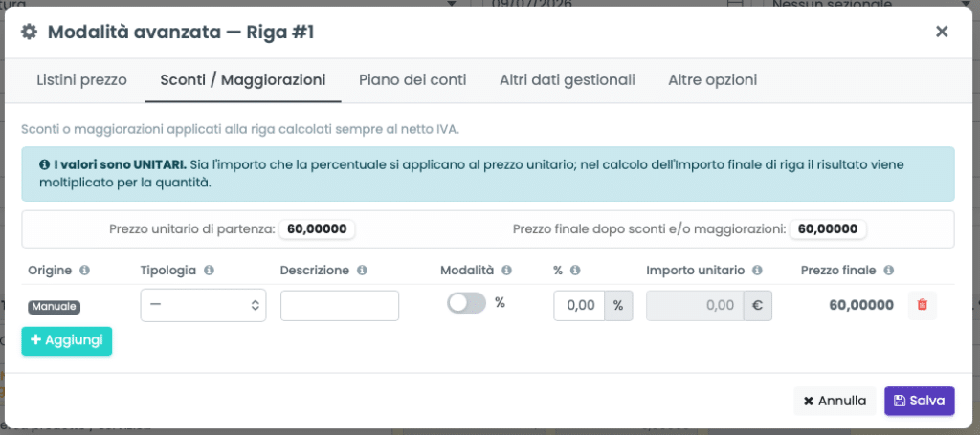Click the Manuale origin badge
980x435 pixels.
(55, 307)
